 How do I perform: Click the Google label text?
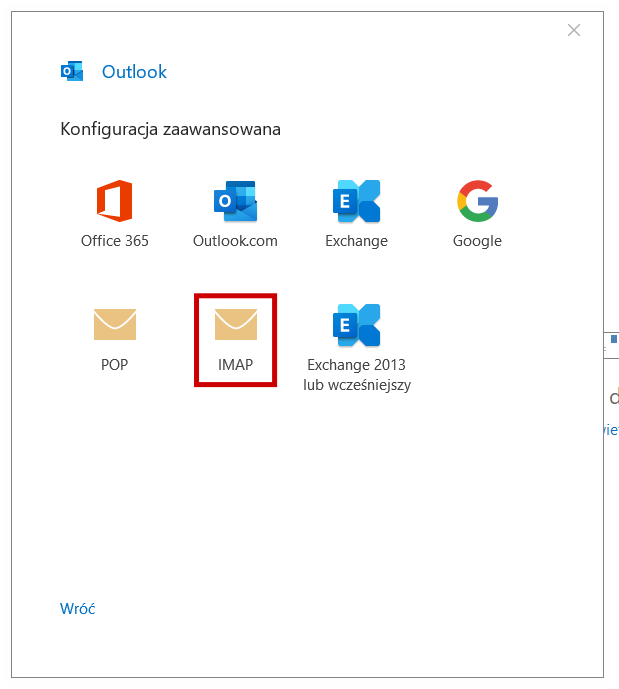[478, 241]
